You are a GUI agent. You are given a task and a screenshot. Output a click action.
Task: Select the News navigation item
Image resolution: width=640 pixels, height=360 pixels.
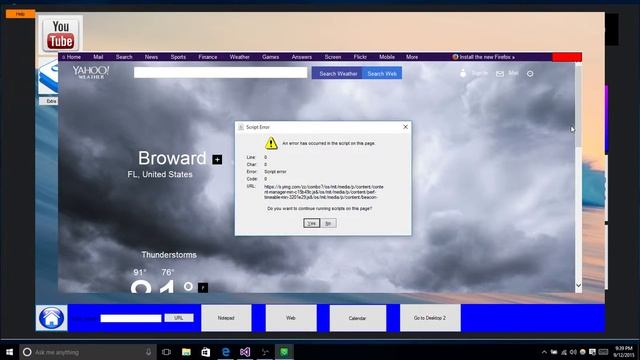tap(151, 57)
